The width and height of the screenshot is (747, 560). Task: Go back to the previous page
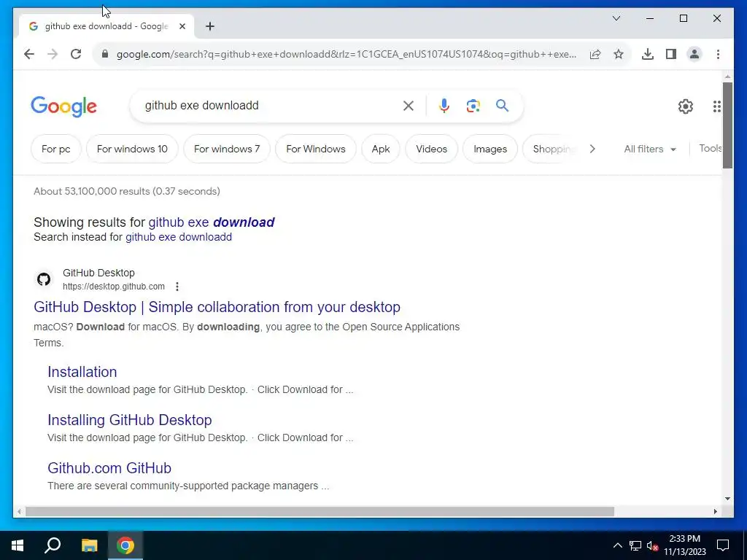[29, 54]
